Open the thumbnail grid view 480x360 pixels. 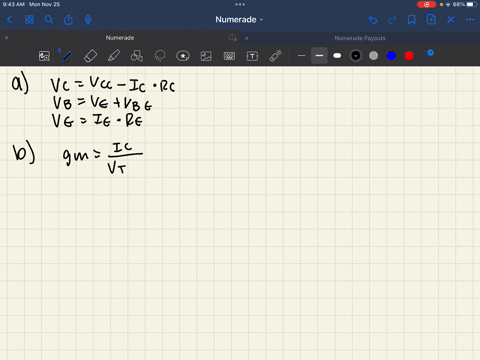point(29,20)
